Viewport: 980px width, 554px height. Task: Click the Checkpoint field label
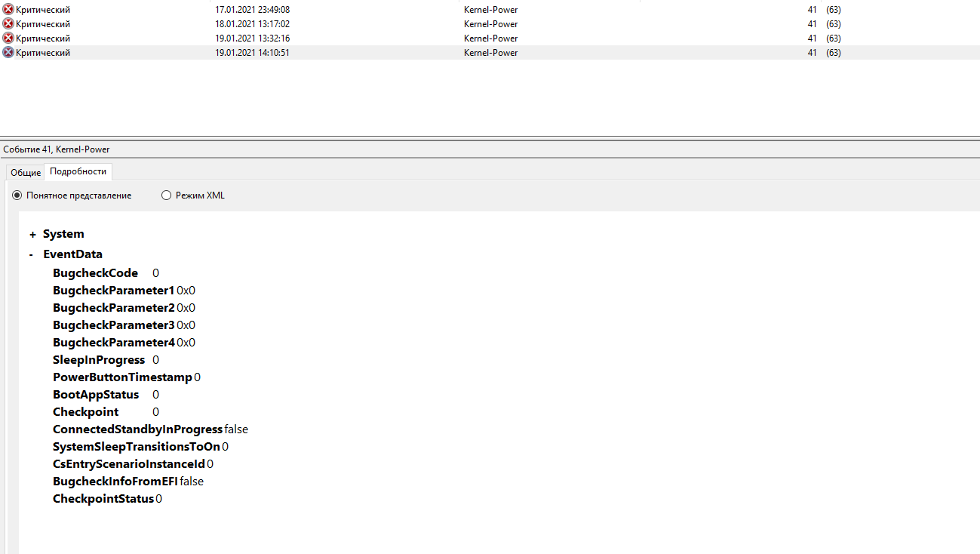point(86,412)
